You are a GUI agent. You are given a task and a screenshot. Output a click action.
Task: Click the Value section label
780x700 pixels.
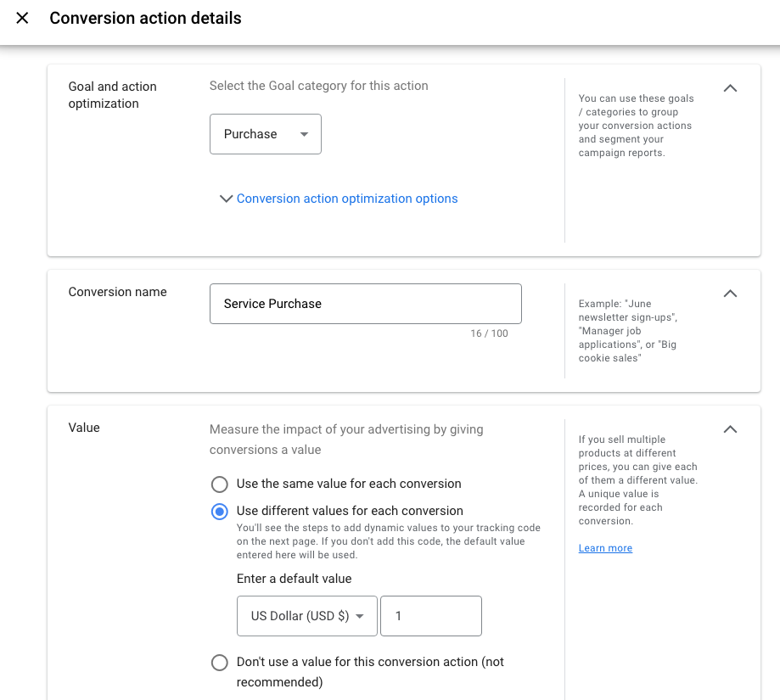[84, 428]
